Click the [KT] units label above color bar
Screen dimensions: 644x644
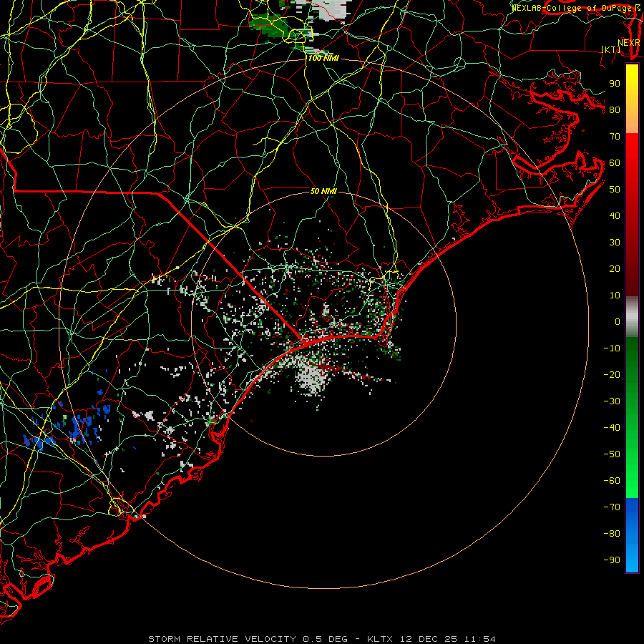611,49
